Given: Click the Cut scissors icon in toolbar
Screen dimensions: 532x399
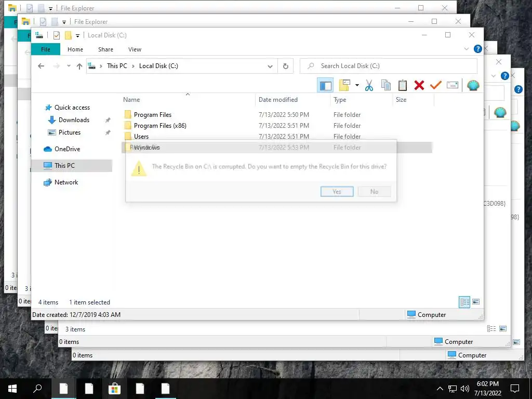Looking at the screenshot, I should (x=369, y=85).
